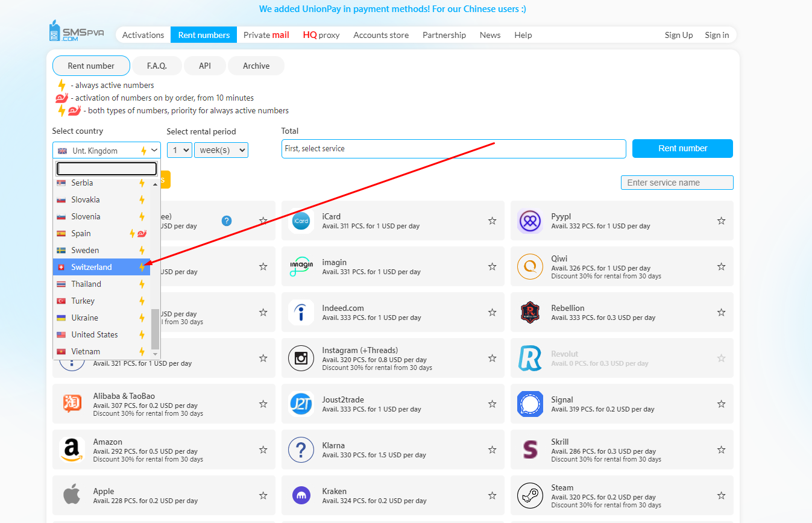
Task: Focus the Enter service name field
Action: pos(677,183)
